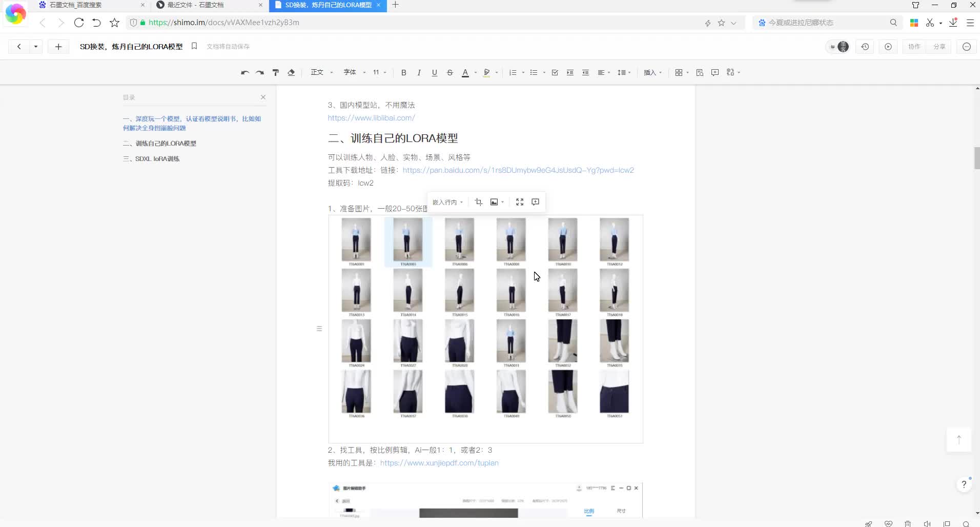Add a comment from toolbar
Image resolution: width=980 pixels, height=527 pixels.
(715, 72)
